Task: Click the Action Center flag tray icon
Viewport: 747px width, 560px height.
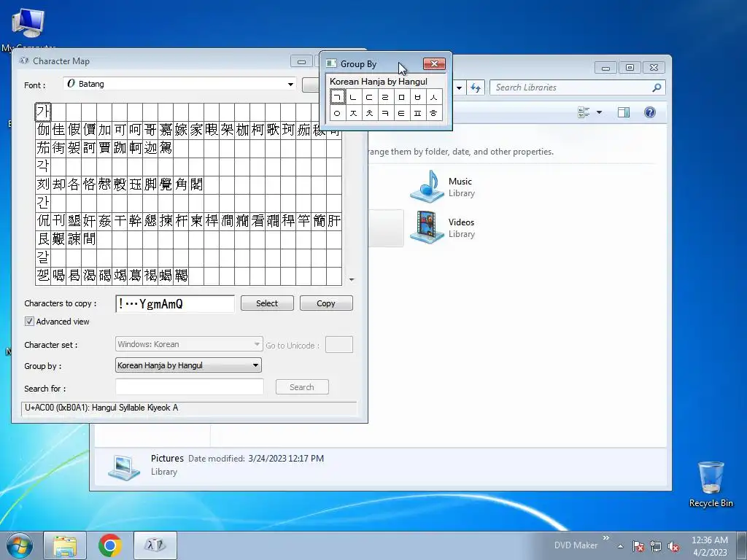Action: click(x=638, y=546)
